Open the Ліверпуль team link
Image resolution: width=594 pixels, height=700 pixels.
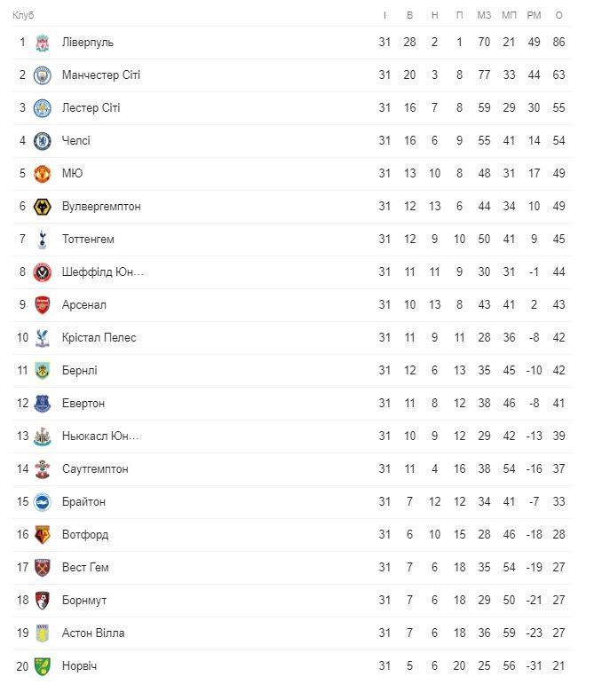pos(88,43)
